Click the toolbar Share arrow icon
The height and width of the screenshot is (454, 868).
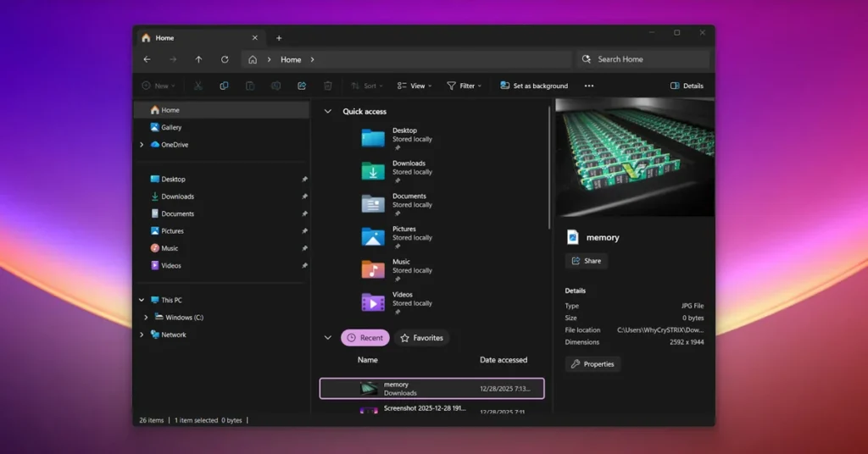tap(302, 86)
